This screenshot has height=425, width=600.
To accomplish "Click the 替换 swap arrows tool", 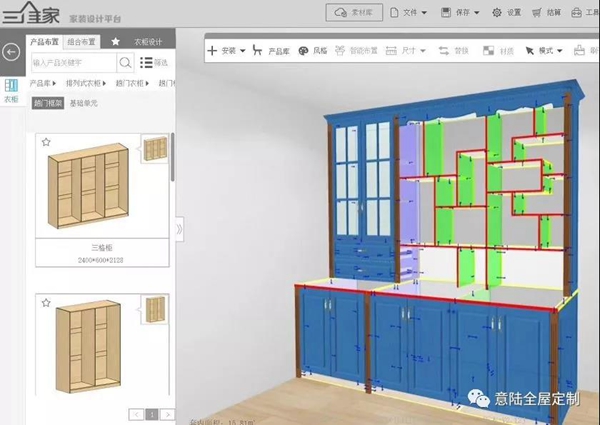I will coord(453,50).
